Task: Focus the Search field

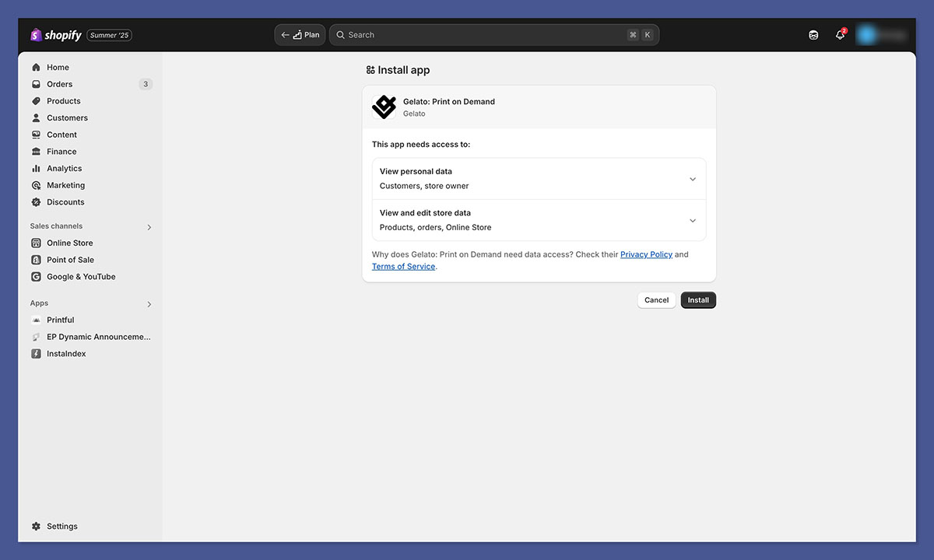Action: pyautogui.click(x=494, y=35)
